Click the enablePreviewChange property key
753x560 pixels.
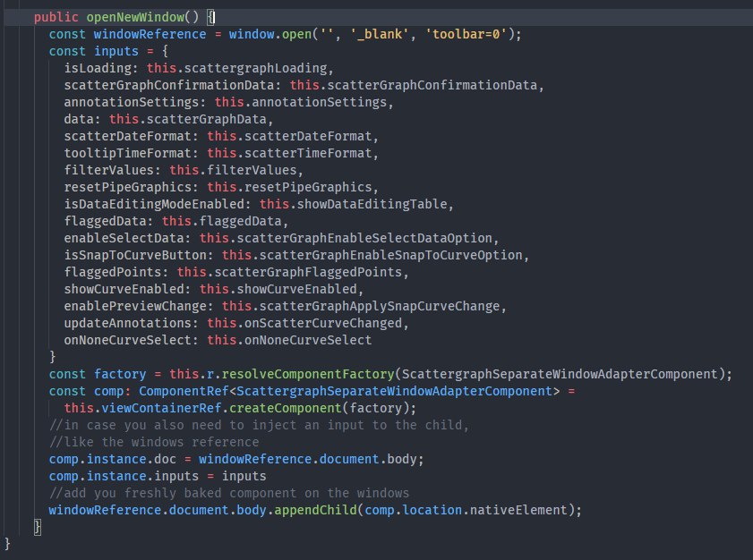click(135, 306)
